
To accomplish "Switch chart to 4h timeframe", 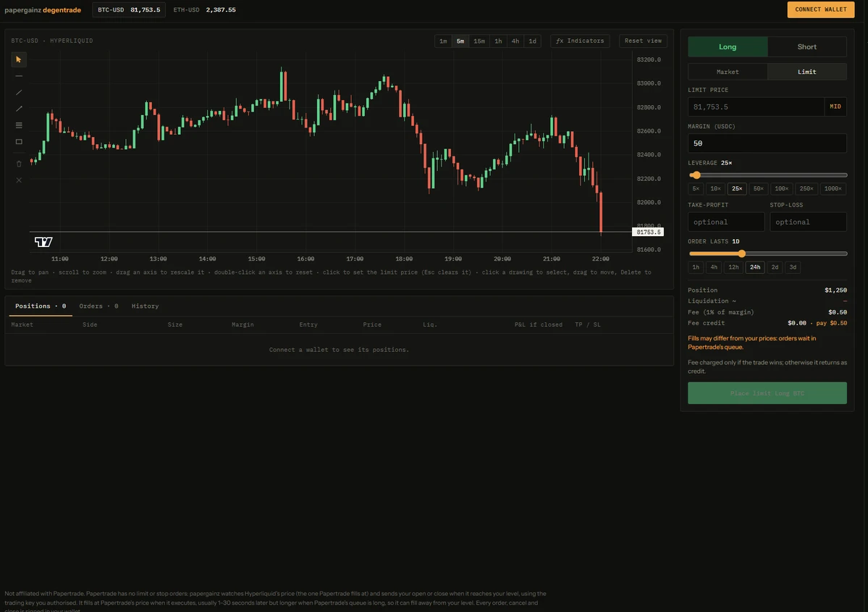I will (x=515, y=41).
